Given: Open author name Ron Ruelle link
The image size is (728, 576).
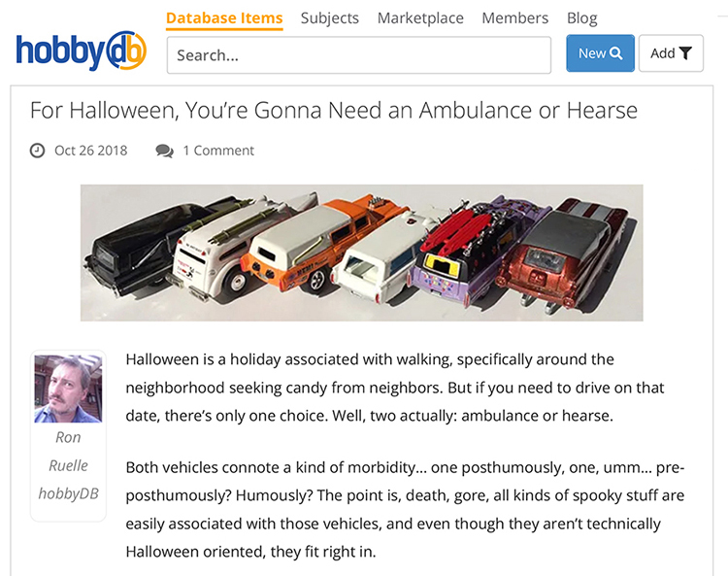Looking at the screenshot, I should pyautogui.click(x=68, y=451).
